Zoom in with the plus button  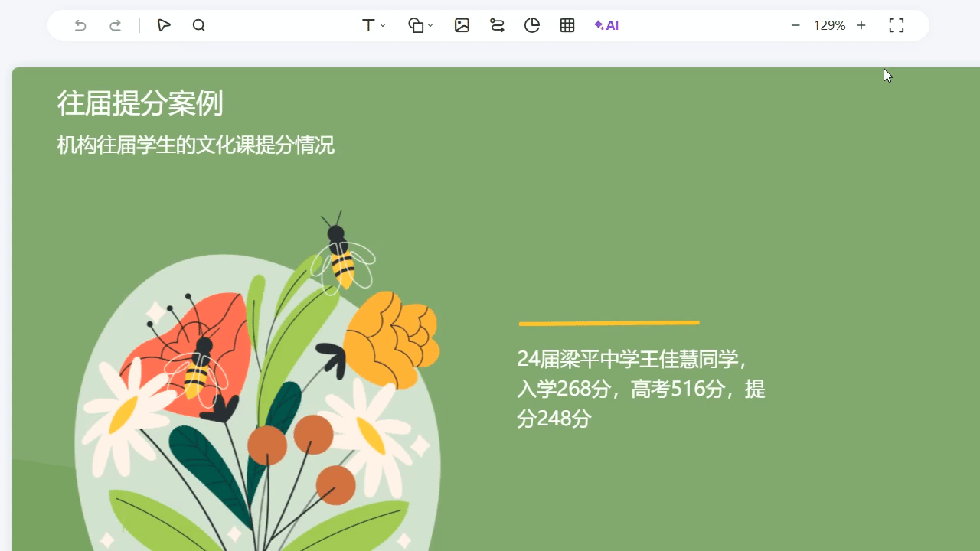point(861,25)
